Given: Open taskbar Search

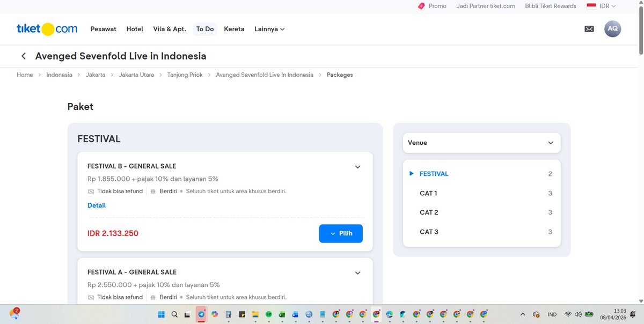Looking at the screenshot, I should (x=174, y=314).
